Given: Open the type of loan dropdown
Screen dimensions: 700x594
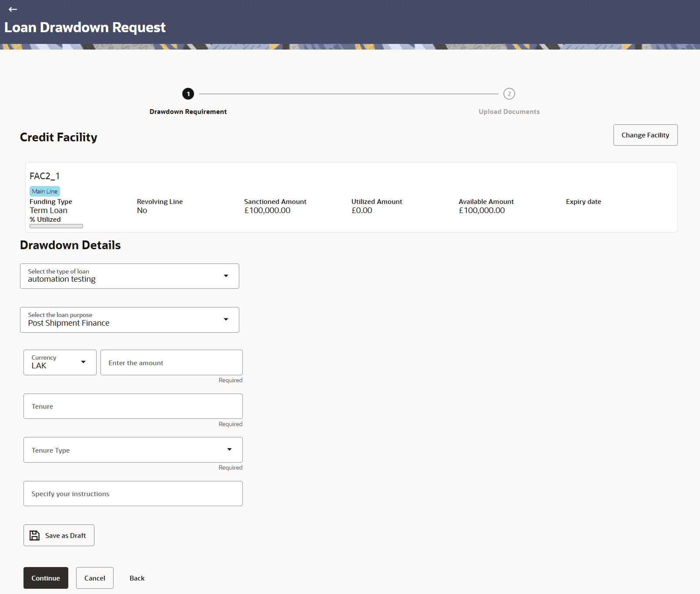Looking at the screenshot, I should pyautogui.click(x=130, y=276).
